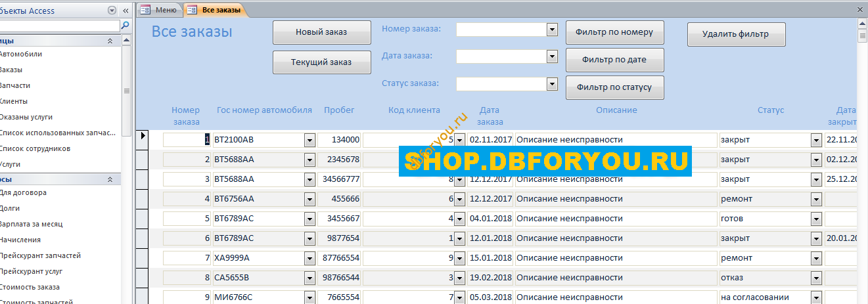Click description field in order 9 row
868x304 pixels.
[616, 297]
